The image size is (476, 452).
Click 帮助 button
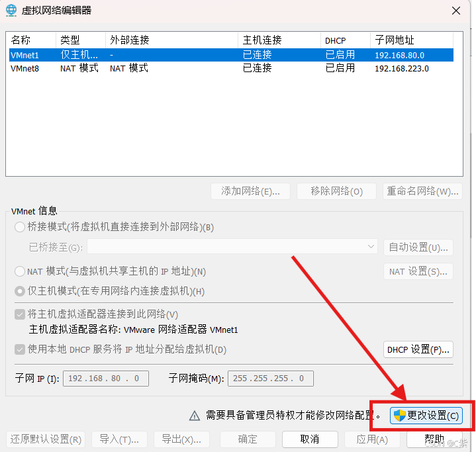click(434, 439)
